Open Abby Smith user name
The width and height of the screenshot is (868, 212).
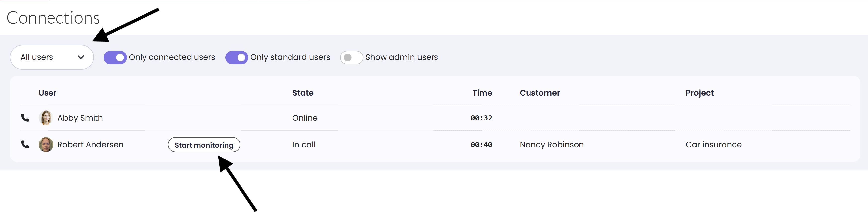(x=80, y=118)
